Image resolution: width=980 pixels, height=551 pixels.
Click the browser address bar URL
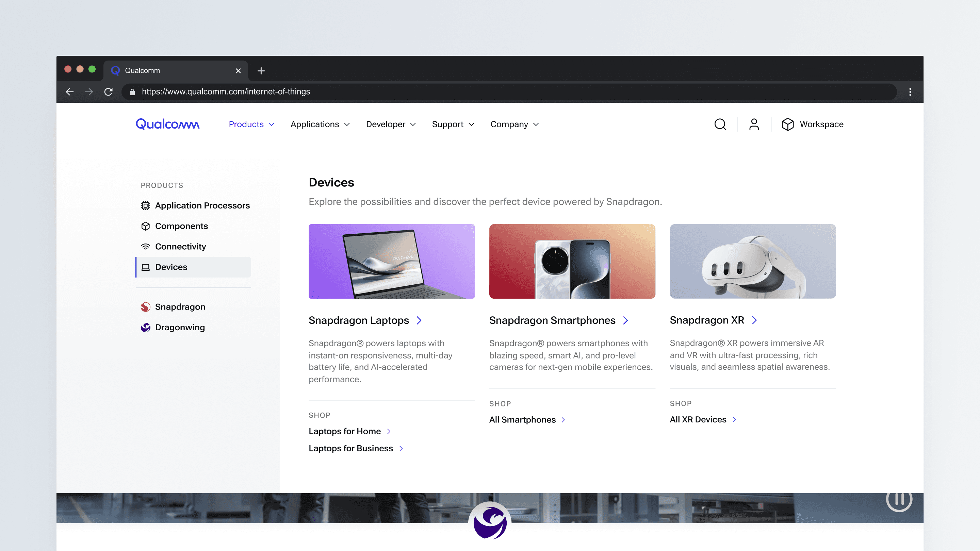click(x=226, y=91)
